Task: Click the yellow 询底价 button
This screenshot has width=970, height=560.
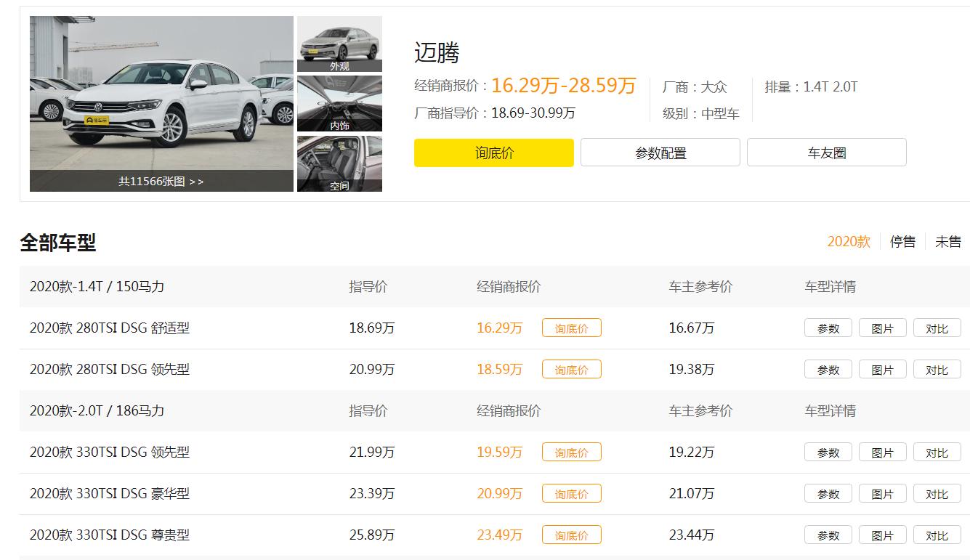Action: tap(493, 153)
